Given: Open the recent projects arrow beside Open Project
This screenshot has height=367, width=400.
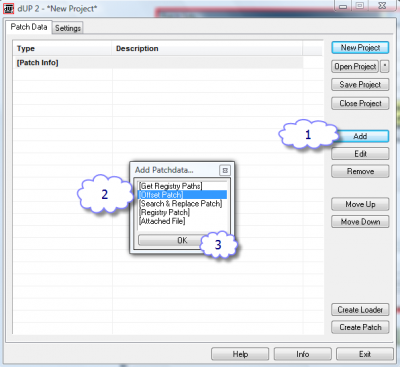Looking at the screenshot, I should point(385,66).
